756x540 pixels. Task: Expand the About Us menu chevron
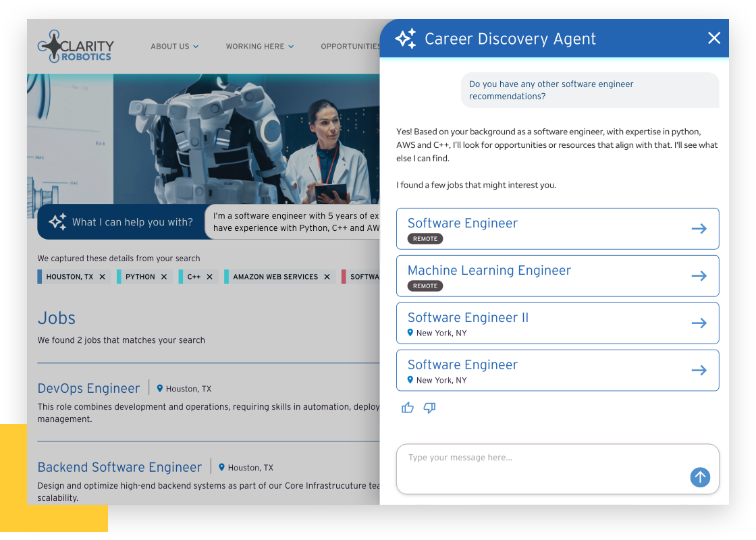click(196, 47)
